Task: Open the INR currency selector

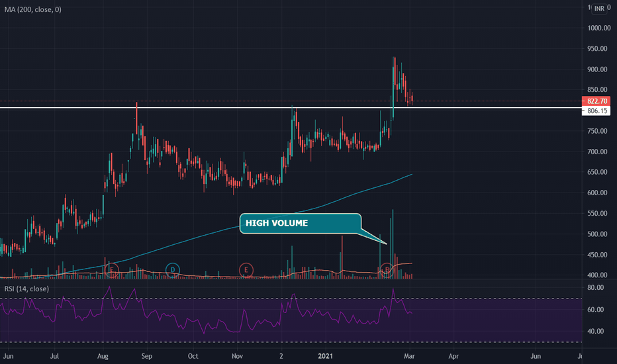Action: [599, 8]
